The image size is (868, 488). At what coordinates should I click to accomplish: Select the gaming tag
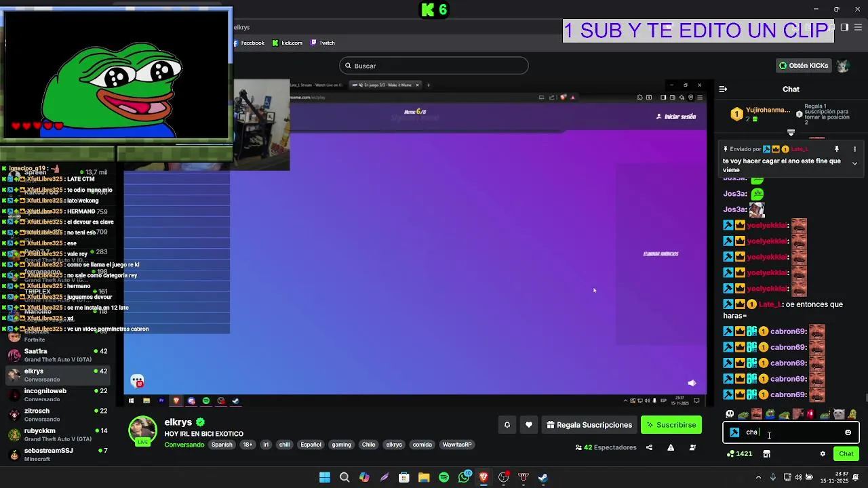[341, 445]
